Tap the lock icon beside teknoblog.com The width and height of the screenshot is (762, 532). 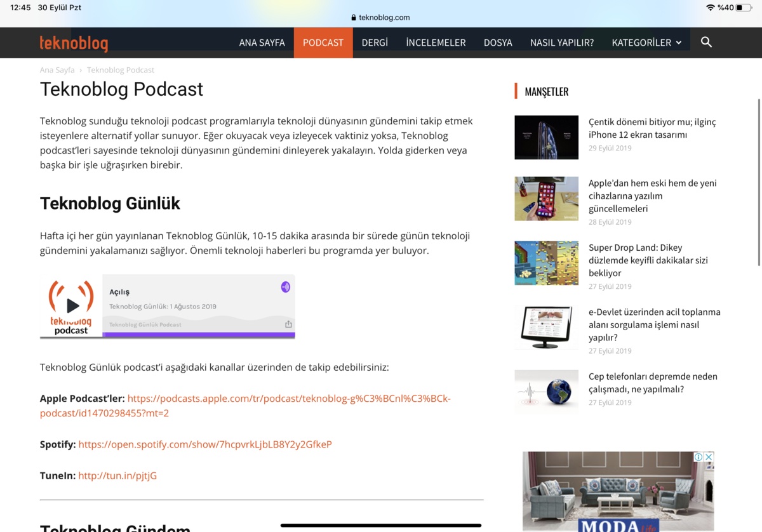coord(354,18)
